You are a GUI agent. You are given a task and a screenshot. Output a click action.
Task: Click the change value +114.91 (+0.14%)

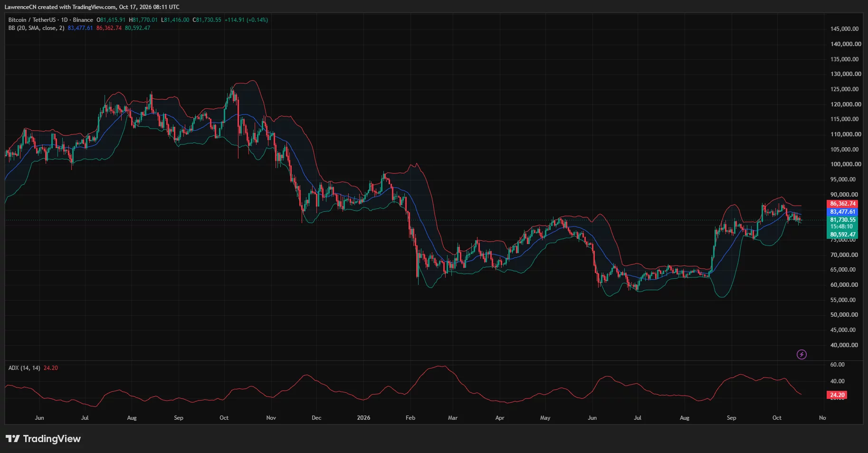click(x=246, y=20)
